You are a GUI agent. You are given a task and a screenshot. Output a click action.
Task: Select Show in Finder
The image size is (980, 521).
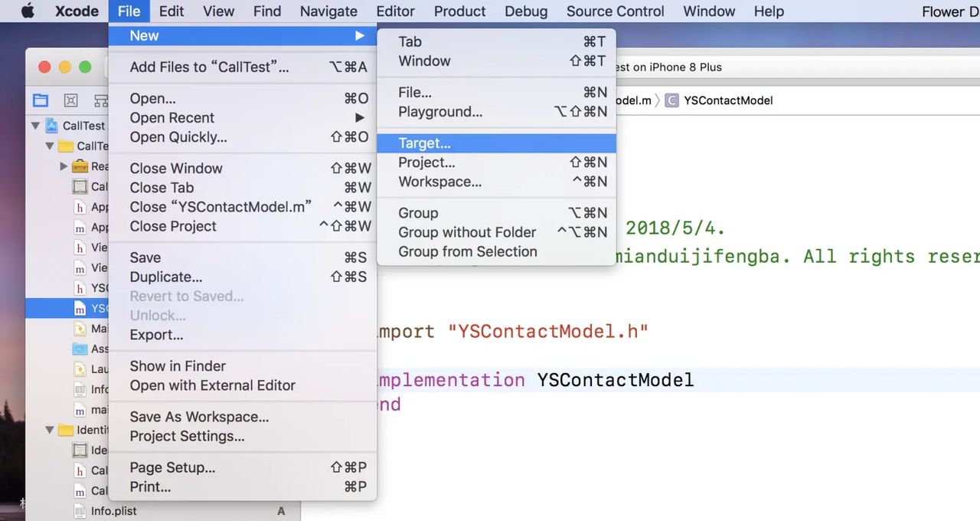pyautogui.click(x=243, y=366)
